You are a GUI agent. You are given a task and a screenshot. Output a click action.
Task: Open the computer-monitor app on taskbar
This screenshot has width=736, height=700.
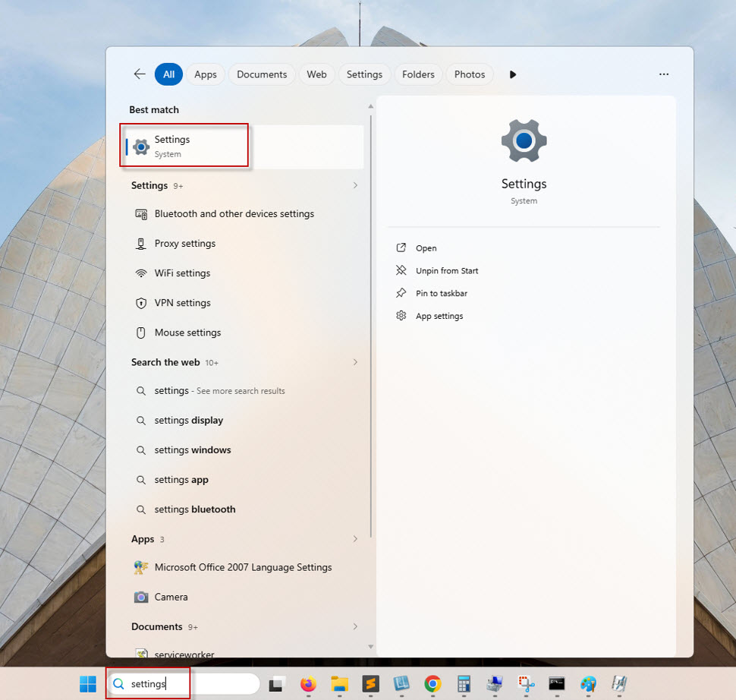click(x=495, y=684)
